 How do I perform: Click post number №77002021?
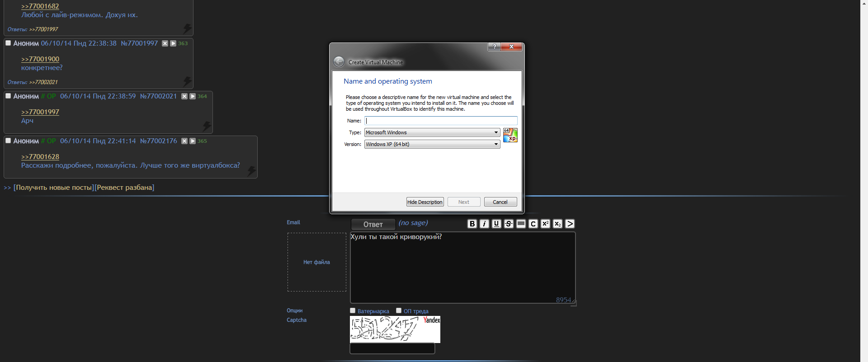coord(158,96)
